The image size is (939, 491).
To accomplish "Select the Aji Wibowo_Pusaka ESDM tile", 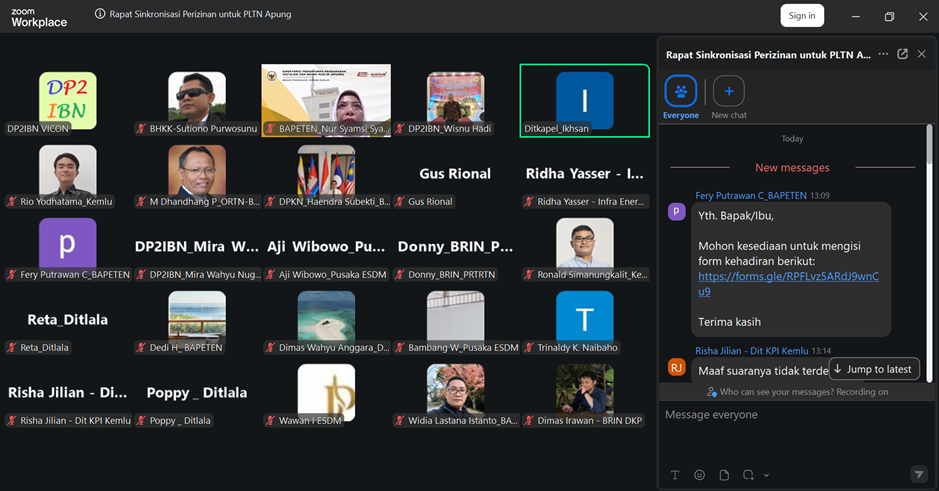I will 326,247.
